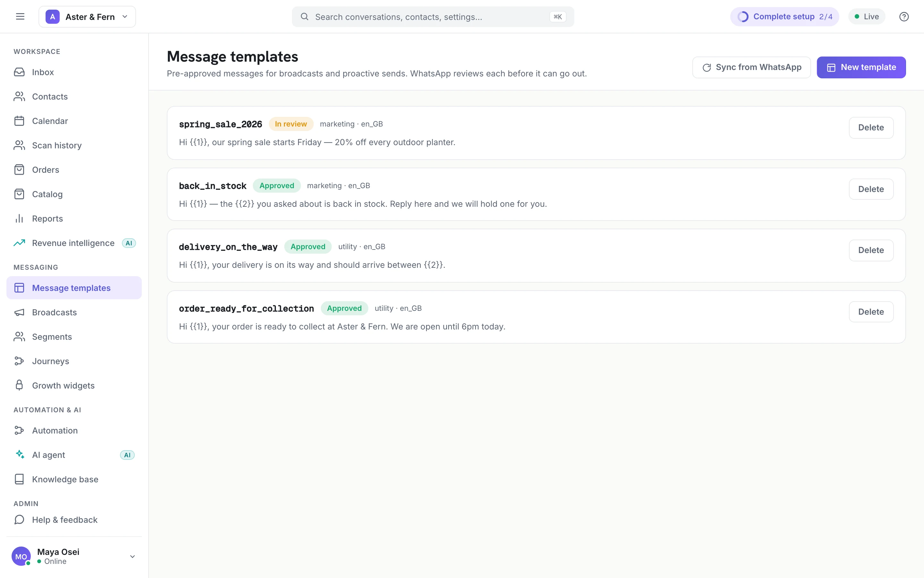
Task: Click the In review status badge
Action: (291, 124)
